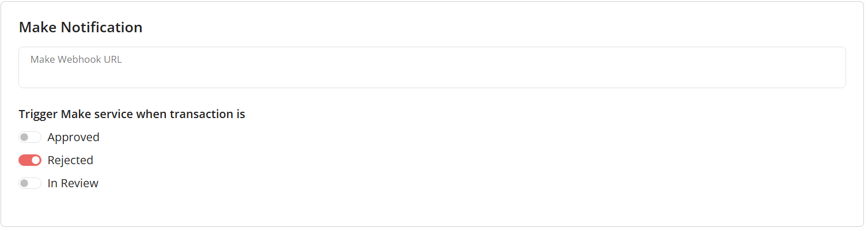Activate Make trigger for in-review transactions
868x231 pixels.
(30, 183)
